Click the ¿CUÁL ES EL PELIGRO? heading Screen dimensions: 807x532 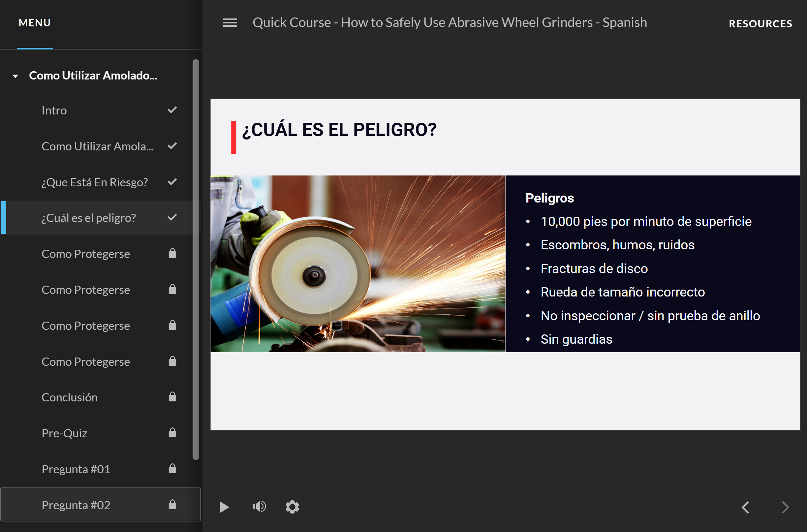click(339, 130)
